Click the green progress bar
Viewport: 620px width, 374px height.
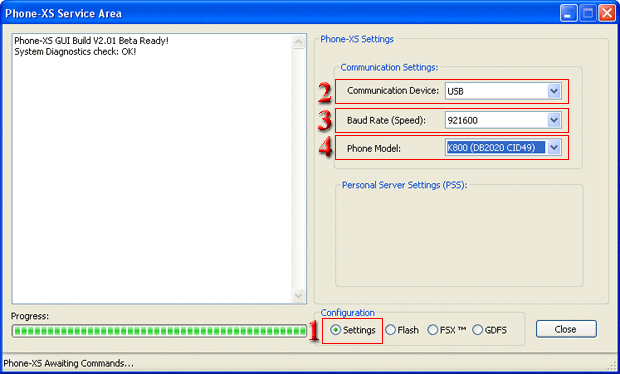(x=159, y=331)
